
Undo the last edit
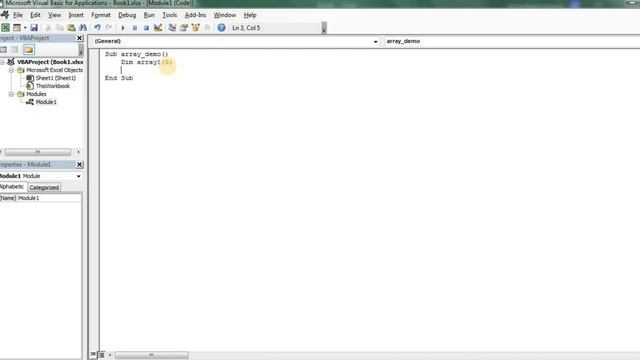click(97, 28)
